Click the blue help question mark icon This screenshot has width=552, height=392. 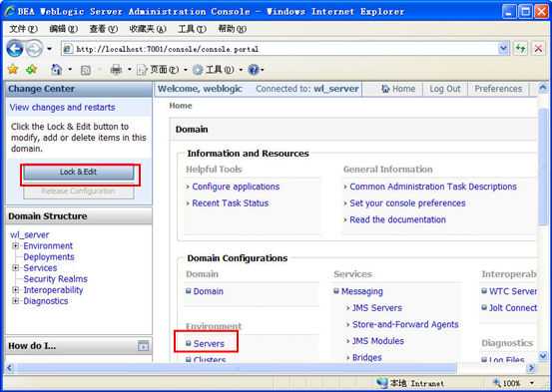click(254, 70)
